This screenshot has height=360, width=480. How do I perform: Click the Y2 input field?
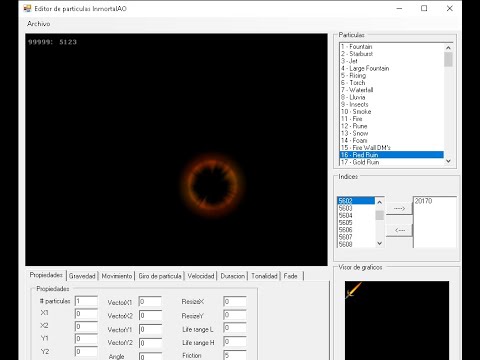(x=86, y=352)
